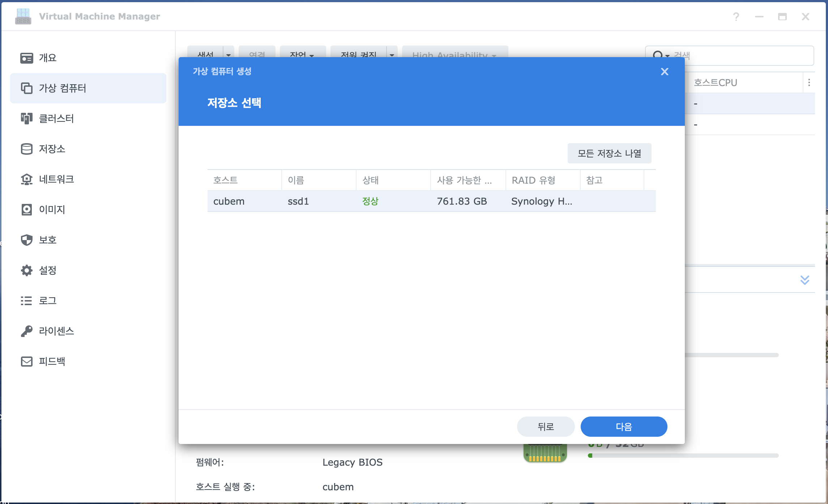Close the VM creation wizard dialog
Viewport: 828px width, 504px height.
click(x=664, y=72)
